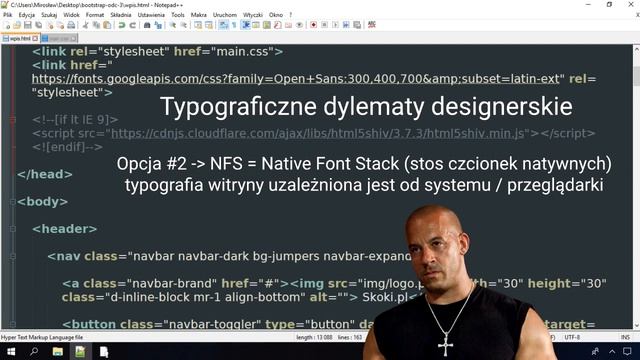Screen dimensions: 640x360
Task: Open the Plik menu
Action: pos(7,15)
